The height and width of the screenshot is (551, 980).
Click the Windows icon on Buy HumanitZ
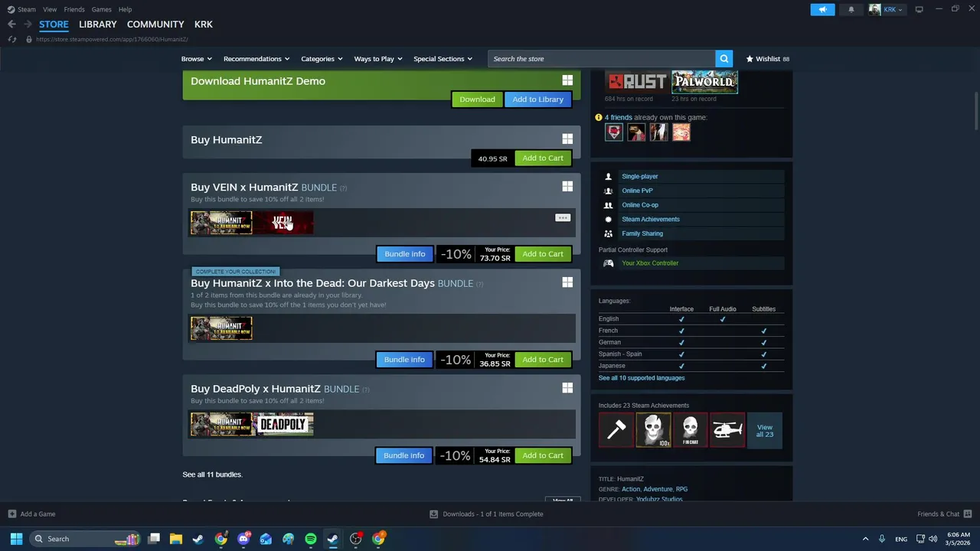(567, 139)
